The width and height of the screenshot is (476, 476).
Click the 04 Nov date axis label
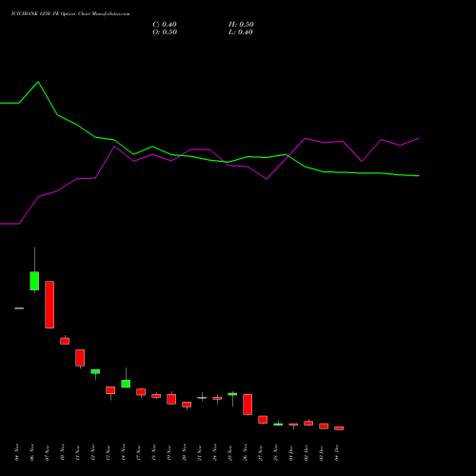(x=17, y=453)
